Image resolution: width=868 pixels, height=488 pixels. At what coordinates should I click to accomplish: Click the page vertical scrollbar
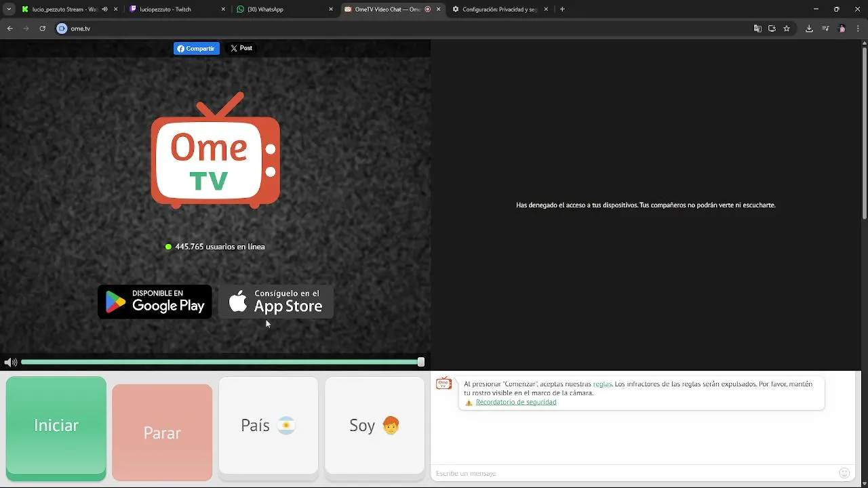coord(864,132)
